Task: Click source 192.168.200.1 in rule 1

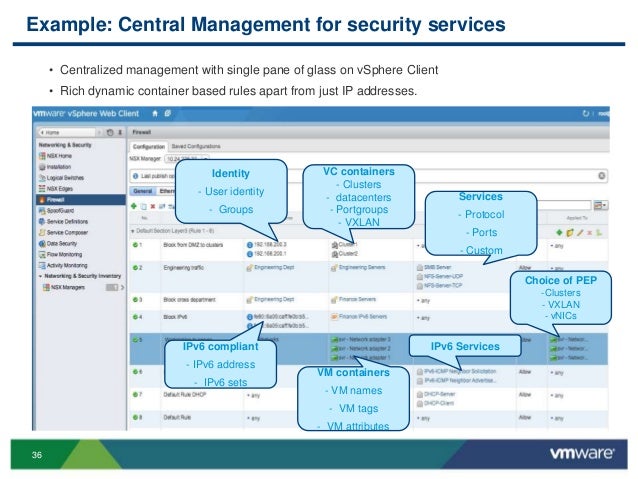Action: 267,254
